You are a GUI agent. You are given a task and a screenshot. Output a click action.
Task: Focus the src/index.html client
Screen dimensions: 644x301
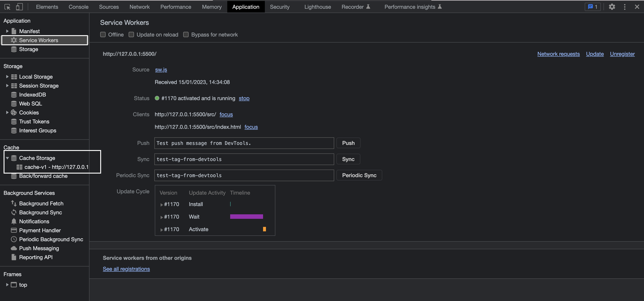pyautogui.click(x=251, y=127)
